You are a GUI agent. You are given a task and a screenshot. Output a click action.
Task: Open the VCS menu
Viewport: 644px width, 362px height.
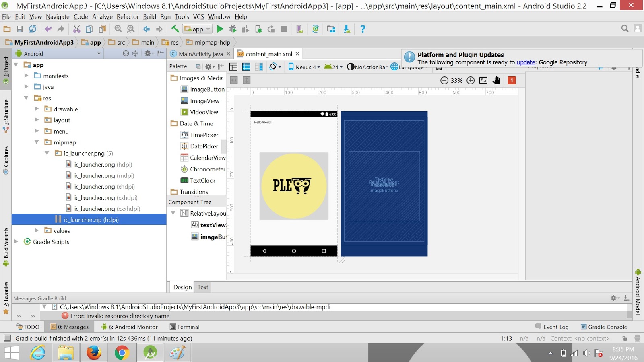[x=198, y=16]
